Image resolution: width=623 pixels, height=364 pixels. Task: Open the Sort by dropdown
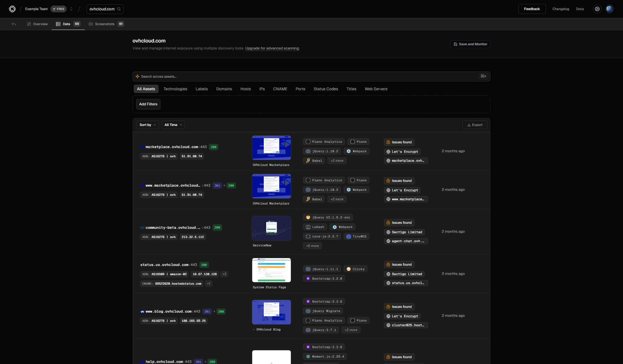point(148,125)
